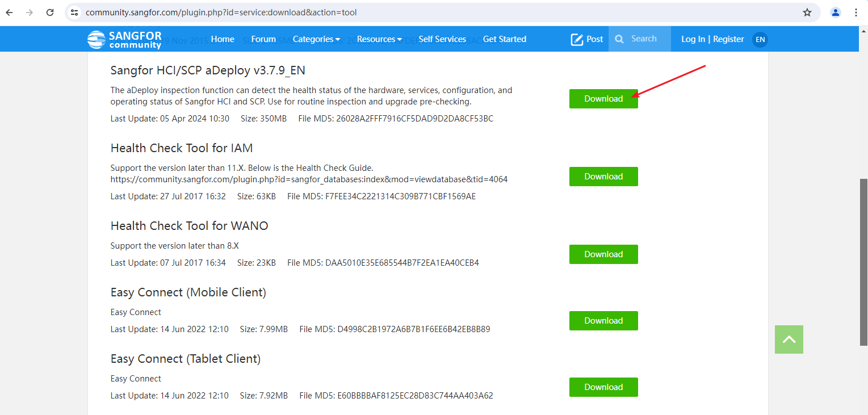Open the Forum menu item
Viewport: 868px width, 415px height.
point(263,39)
